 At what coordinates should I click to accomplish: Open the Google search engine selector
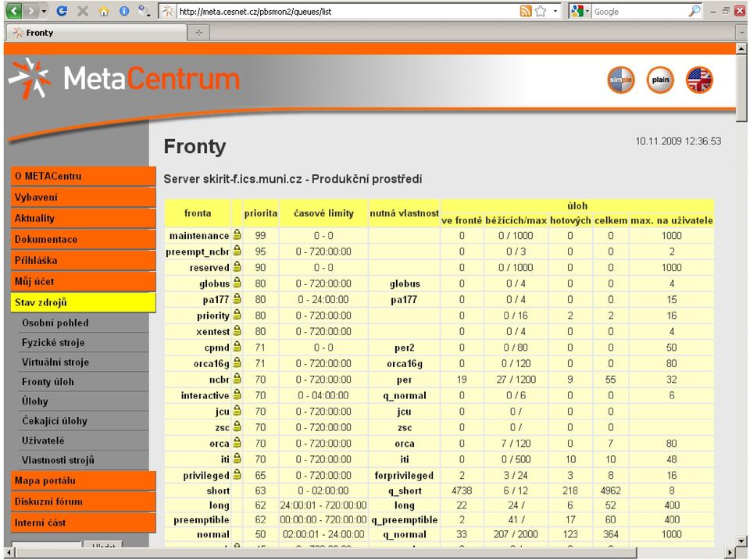580,11
